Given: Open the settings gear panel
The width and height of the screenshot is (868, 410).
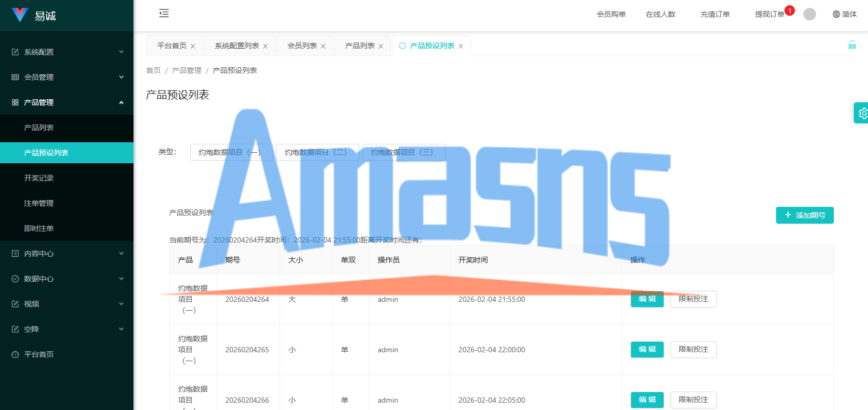Looking at the screenshot, I should point(862,113).
